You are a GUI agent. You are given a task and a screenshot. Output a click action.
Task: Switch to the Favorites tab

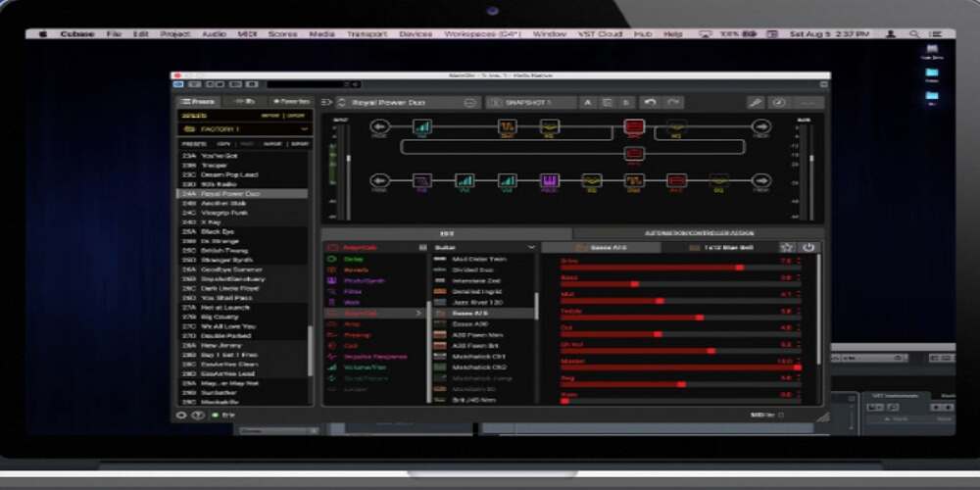(x=291, y=101)
